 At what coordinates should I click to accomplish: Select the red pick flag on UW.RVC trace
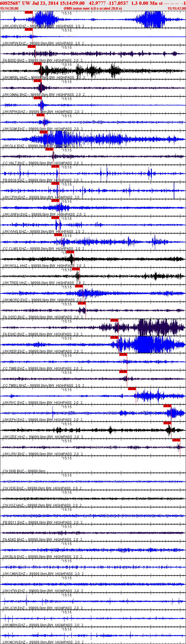point(132,389)
